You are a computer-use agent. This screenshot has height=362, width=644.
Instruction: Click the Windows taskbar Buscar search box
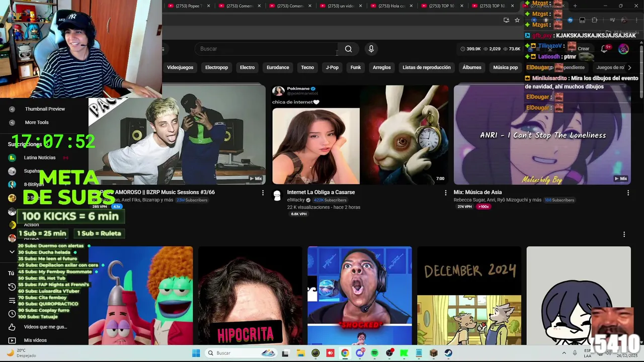click(241, 353)
